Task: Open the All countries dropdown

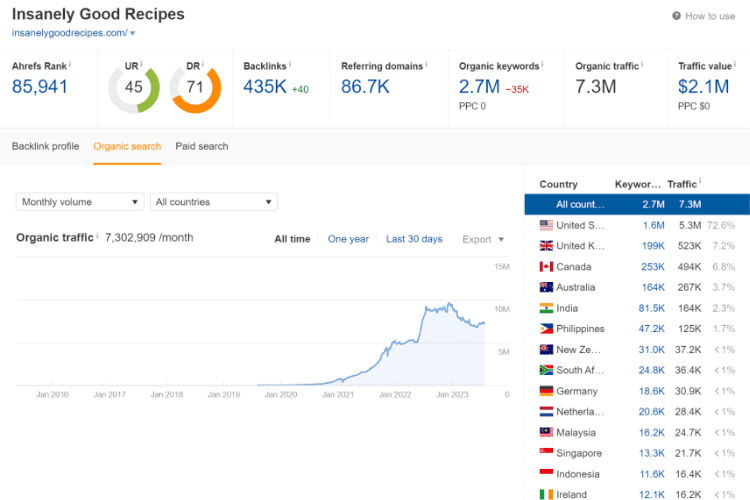Action: pos(213,202)
